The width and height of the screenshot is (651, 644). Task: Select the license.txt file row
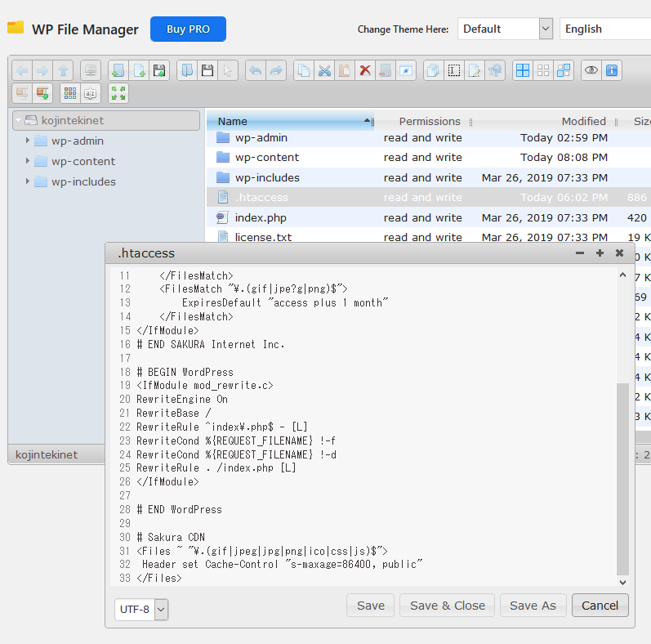tap(429, 237)
